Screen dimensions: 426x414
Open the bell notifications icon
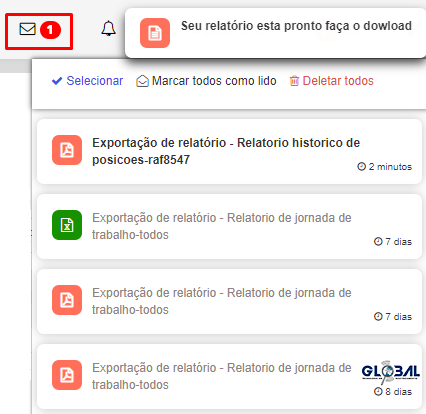click(x=108, y=29)
